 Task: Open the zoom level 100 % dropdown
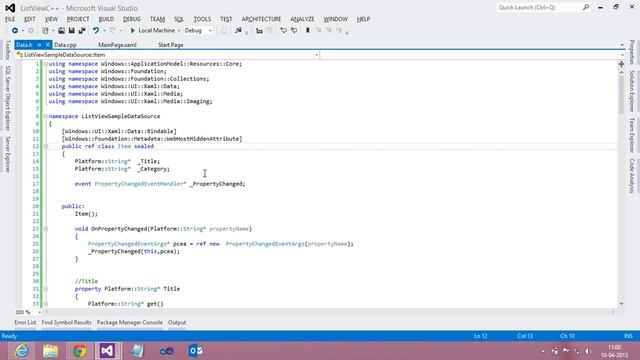click(40, 312)
